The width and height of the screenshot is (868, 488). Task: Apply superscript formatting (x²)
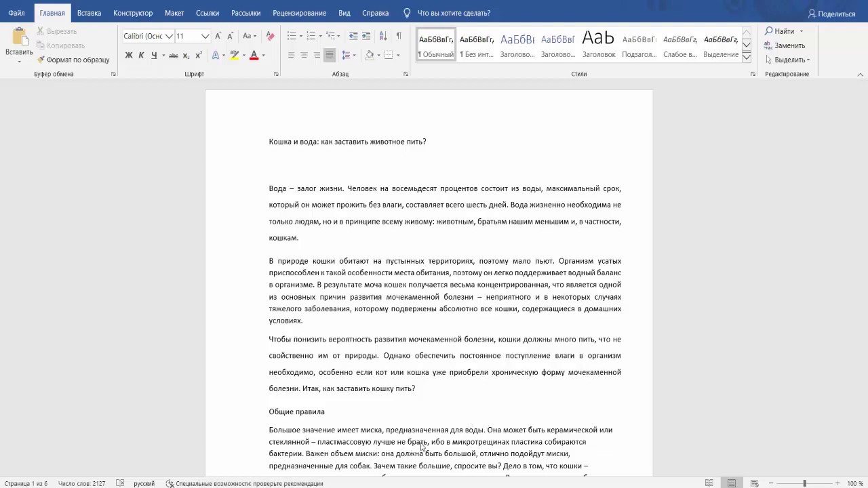pyautogui.click(x=198, y=56)
